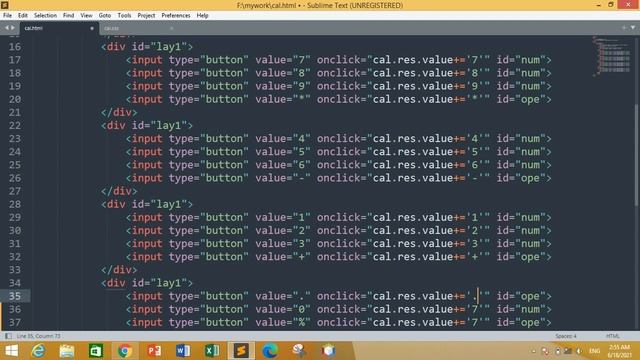The height and width of the screenshot is (360, 640).
Task: Click line number 27 in gutter
Action: [x=15, y=191]
